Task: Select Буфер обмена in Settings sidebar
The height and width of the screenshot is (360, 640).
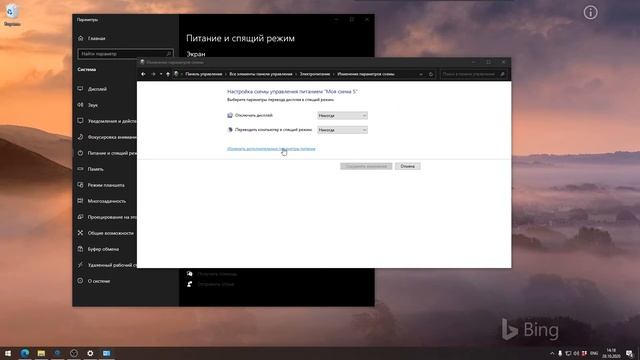Action: click(x=103, y=249)
